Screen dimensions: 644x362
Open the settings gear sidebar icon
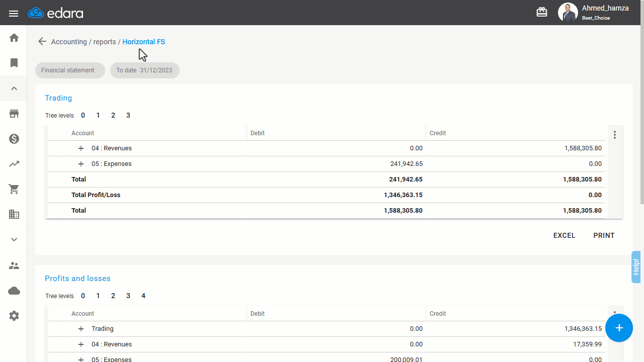point(14,316)
